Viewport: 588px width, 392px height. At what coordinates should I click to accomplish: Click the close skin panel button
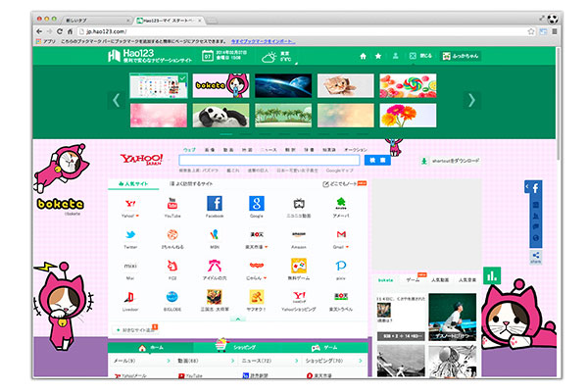[x=420, y=56]
